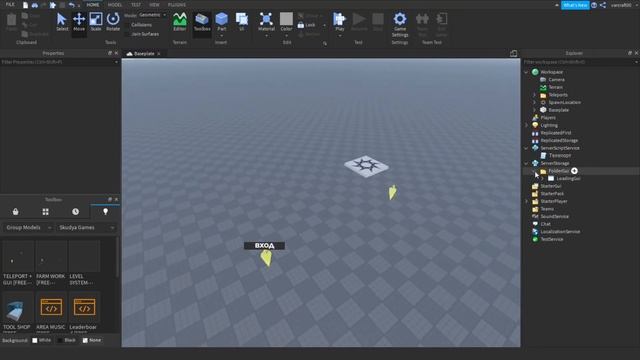Expand the Lighting node
Screen dimensions: 640x360
click(x=526, y=125)
